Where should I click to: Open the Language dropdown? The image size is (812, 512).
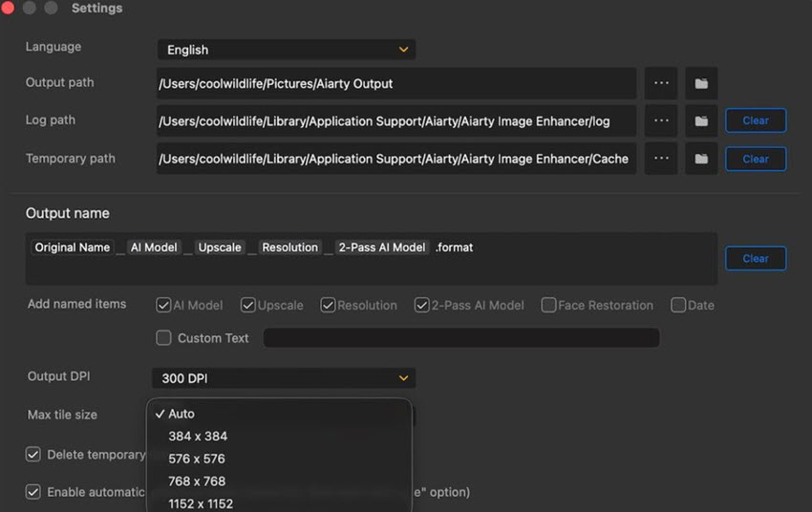point(287,50)
